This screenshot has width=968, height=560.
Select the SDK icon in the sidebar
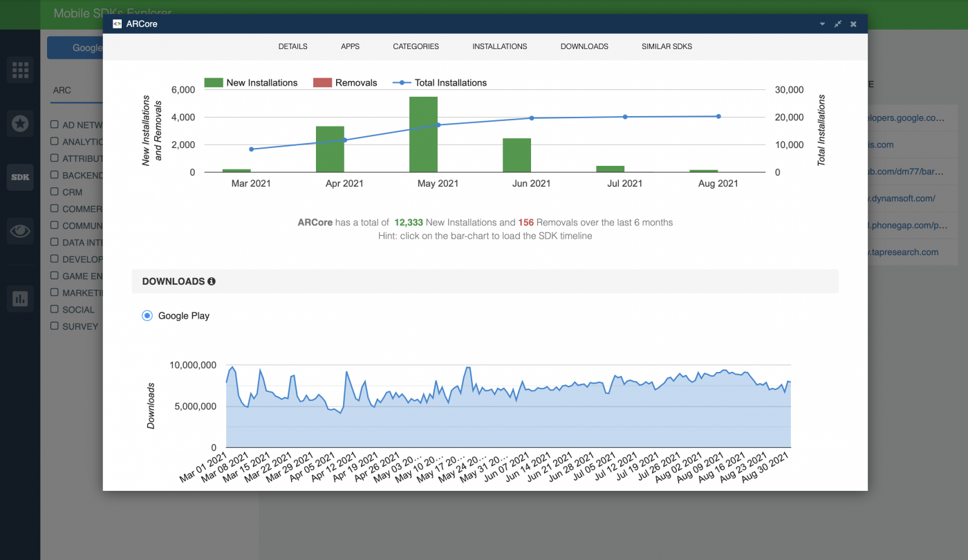(x=19, y=177)
